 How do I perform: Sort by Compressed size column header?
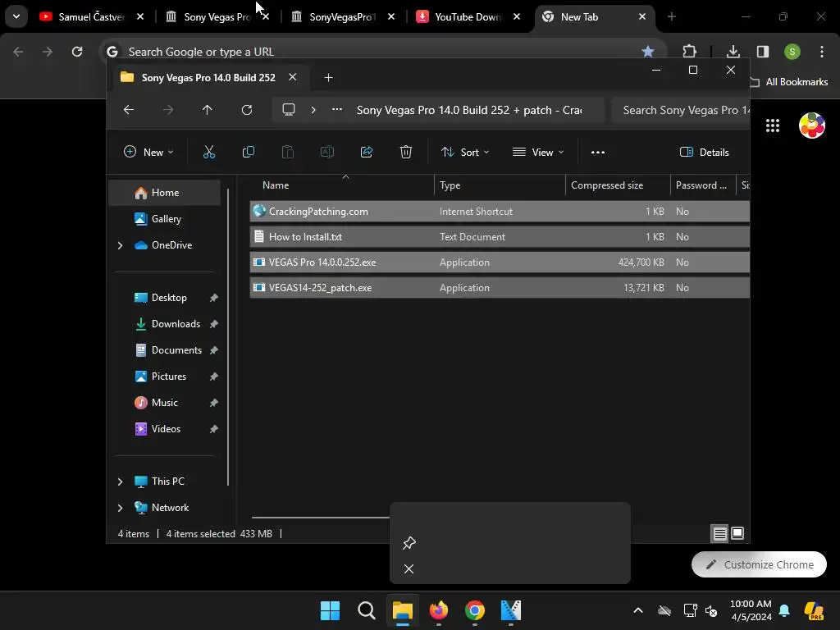coord(617,185)
